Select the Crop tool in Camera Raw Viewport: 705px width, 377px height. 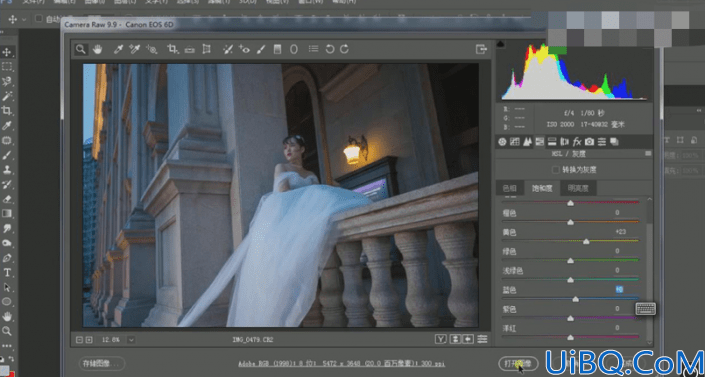[172, 49]
